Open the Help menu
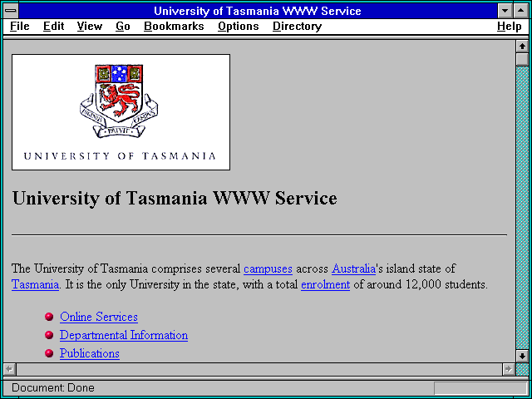The height and width of the screenshot is (399, 532). coord(510,27)
